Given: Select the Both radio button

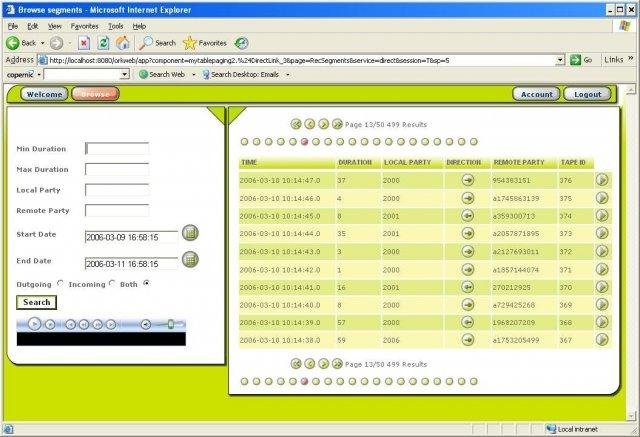Looking at the screenshot, I should (x=147, y=283).
